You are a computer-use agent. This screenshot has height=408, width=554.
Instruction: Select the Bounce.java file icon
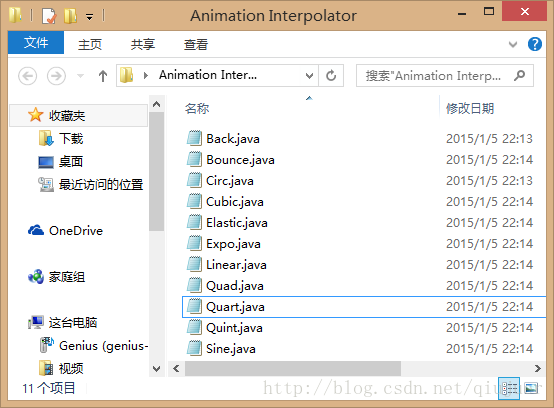coord(194,159)
